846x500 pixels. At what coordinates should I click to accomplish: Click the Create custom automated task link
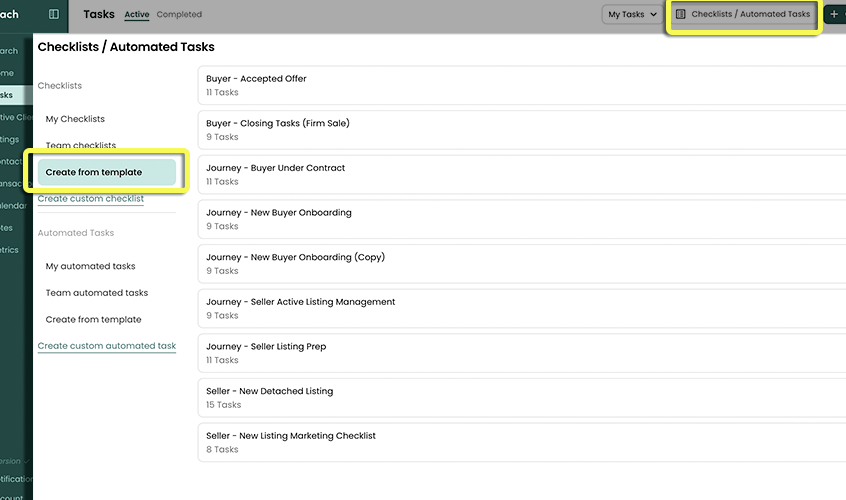tap(107, 346)
